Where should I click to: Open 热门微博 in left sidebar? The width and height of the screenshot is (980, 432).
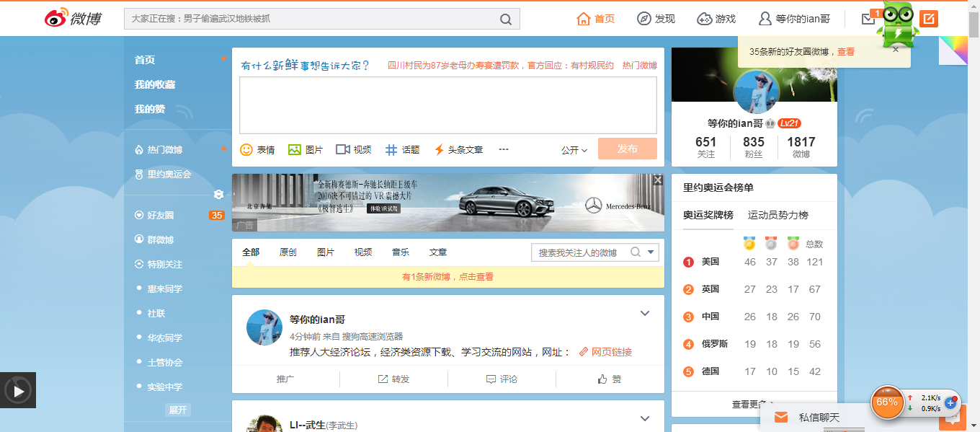[164, 149]
